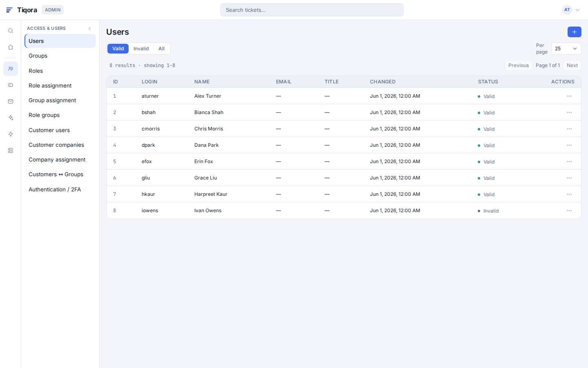Open the server stack icon in the sidebar rail
The height and width of the screenshot is (368, 588).
tap(11, 150)
